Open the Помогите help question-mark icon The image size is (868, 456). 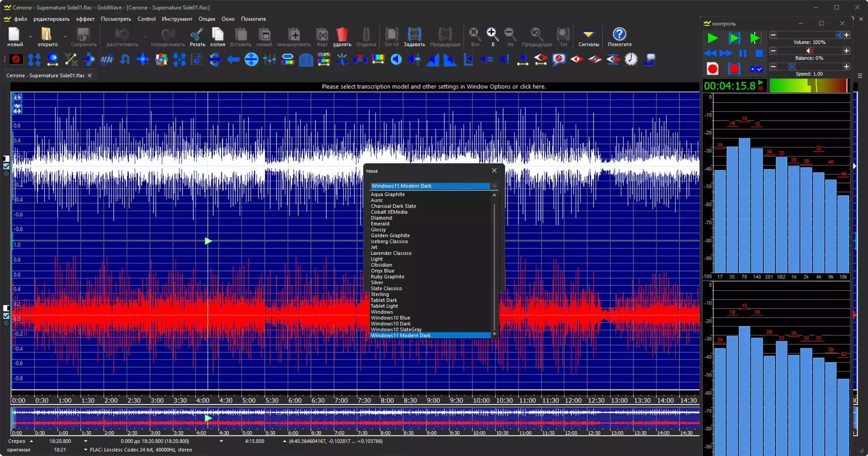click(x=619, y=37)
